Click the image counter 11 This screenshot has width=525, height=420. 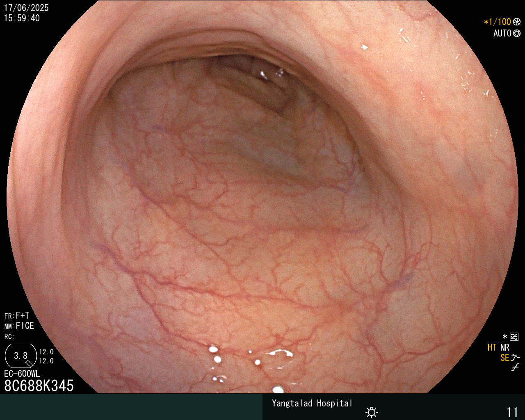[512, 412]
